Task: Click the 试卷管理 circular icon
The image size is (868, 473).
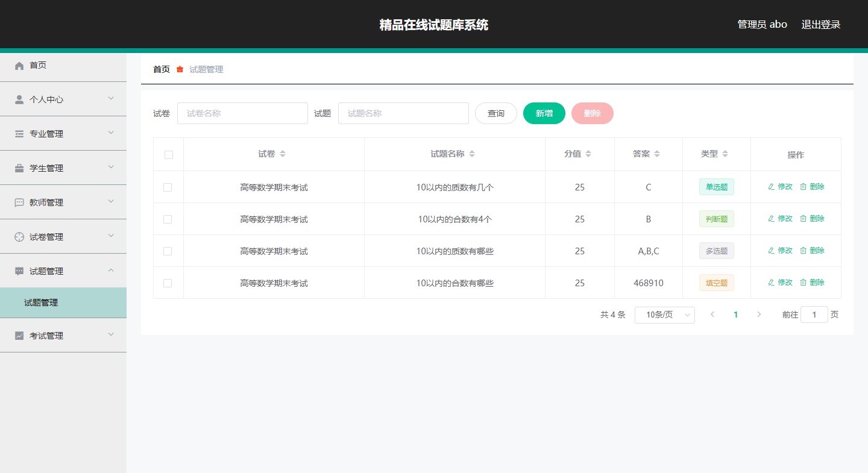Action: coord(19,237)
